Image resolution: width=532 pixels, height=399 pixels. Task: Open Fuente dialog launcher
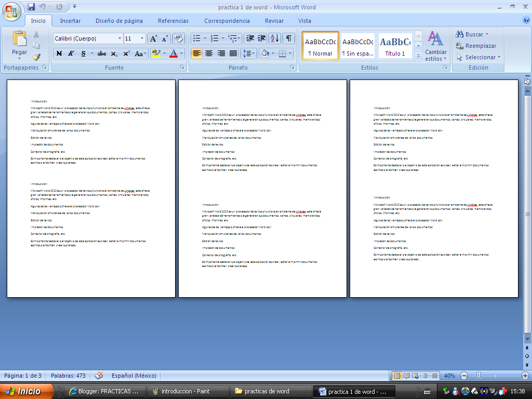[x=182, y=67]
